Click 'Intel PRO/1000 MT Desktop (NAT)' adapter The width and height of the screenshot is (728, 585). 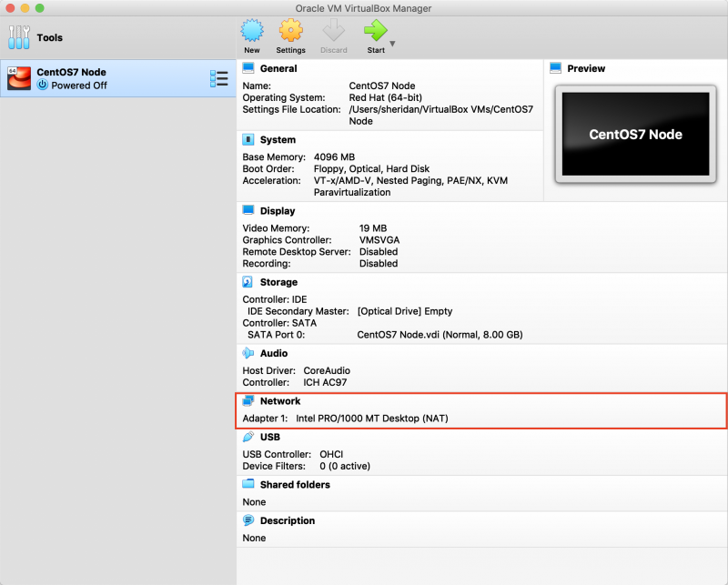372,419
